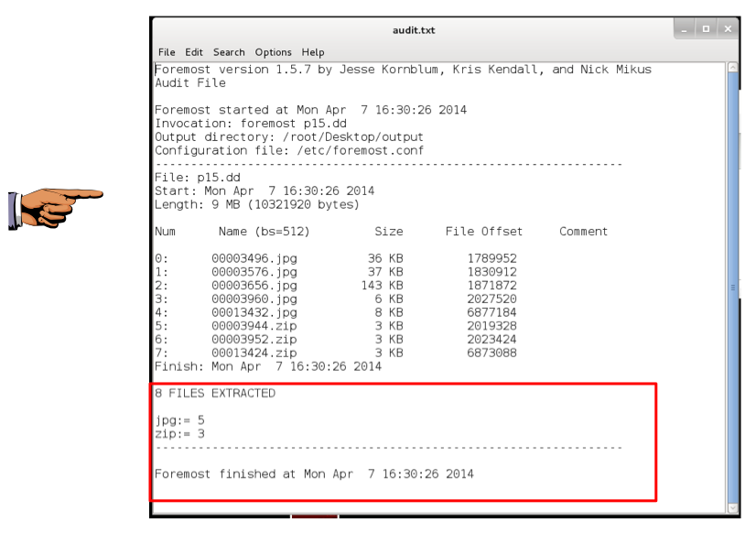Click the 'File: p15.dd' line
756x533 pixels.
197,178
